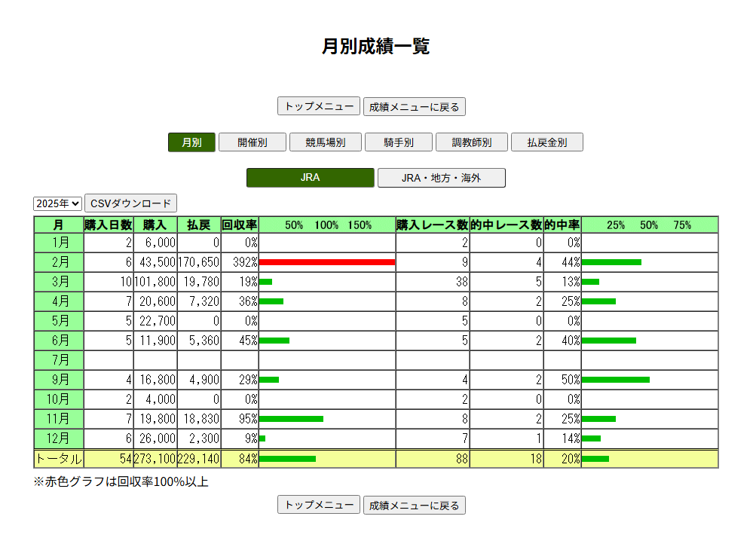Click the 11月 green 回収率 bar
Image resolution: width=756 pixels, height=553 pixels.
291,419
